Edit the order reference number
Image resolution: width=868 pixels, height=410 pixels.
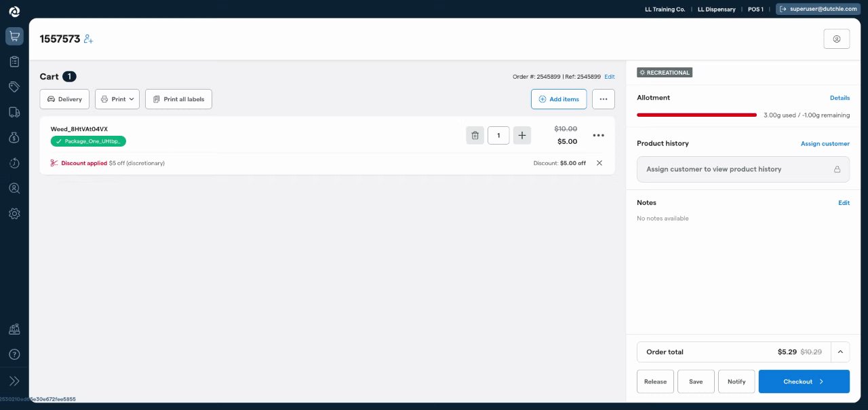[610, 77]
